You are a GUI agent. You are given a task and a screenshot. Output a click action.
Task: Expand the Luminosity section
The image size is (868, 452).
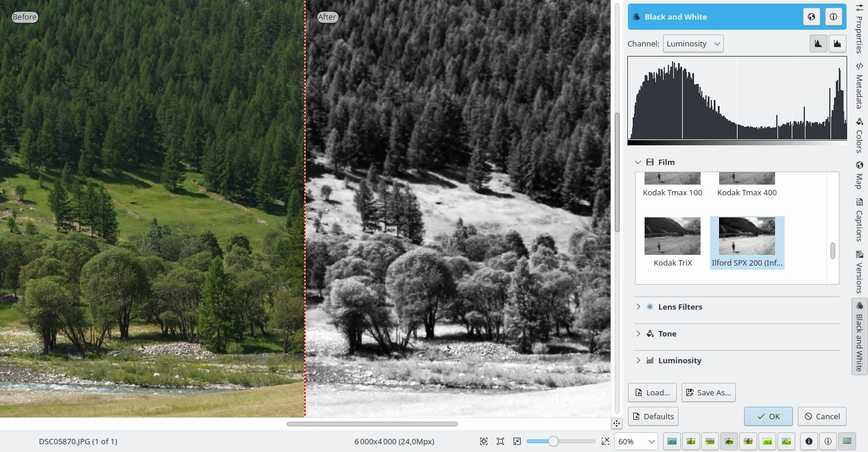[638, 360]
